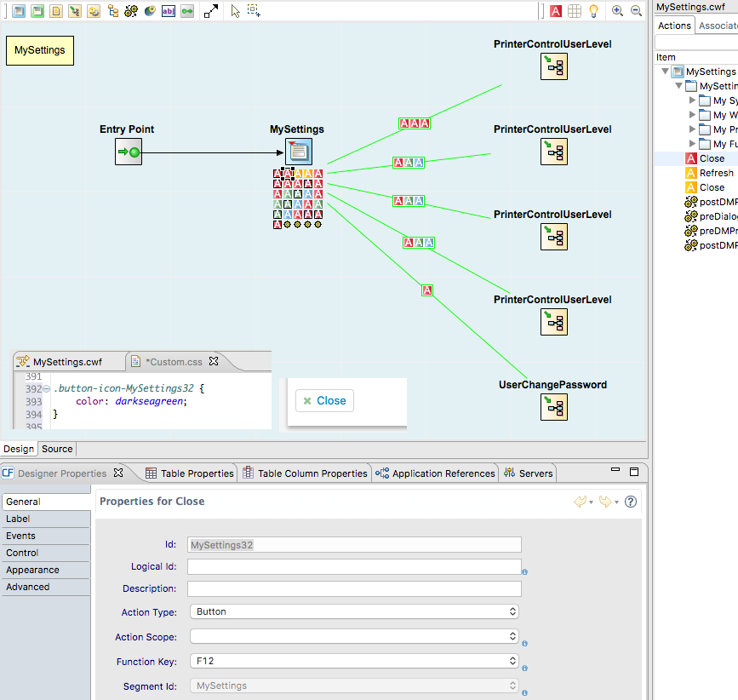Select the Refresh action in outline tree

[x=709, y=173]
